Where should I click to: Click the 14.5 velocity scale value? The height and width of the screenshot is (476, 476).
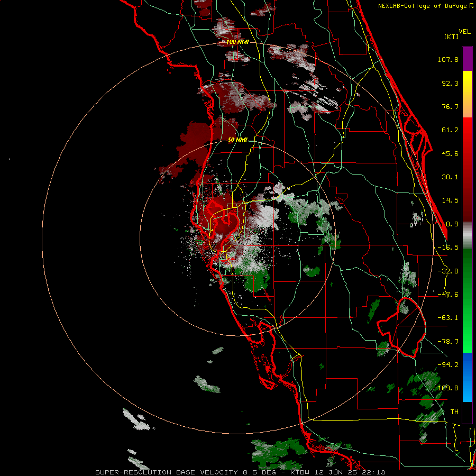tap(450, 200)
